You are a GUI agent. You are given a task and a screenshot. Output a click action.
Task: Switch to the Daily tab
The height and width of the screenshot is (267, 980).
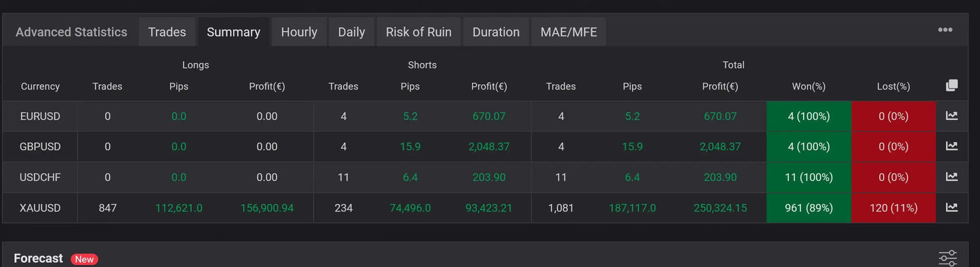point(351,32)
